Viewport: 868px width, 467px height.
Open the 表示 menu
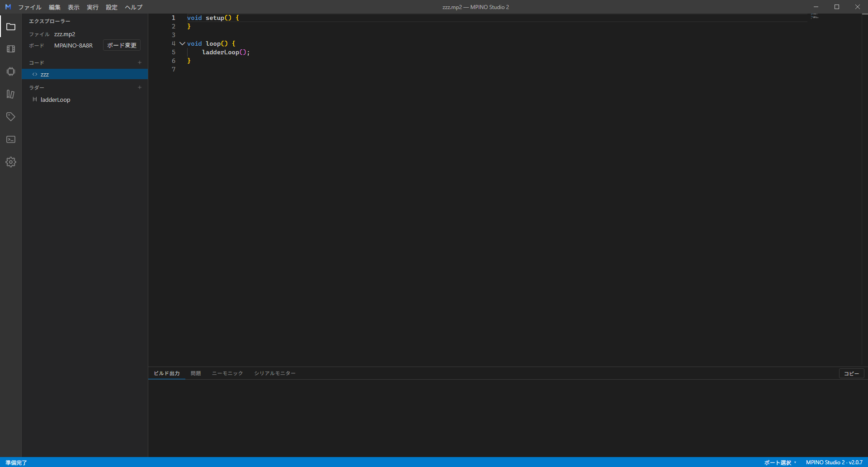pyautogui.click(x=74, y=7)
